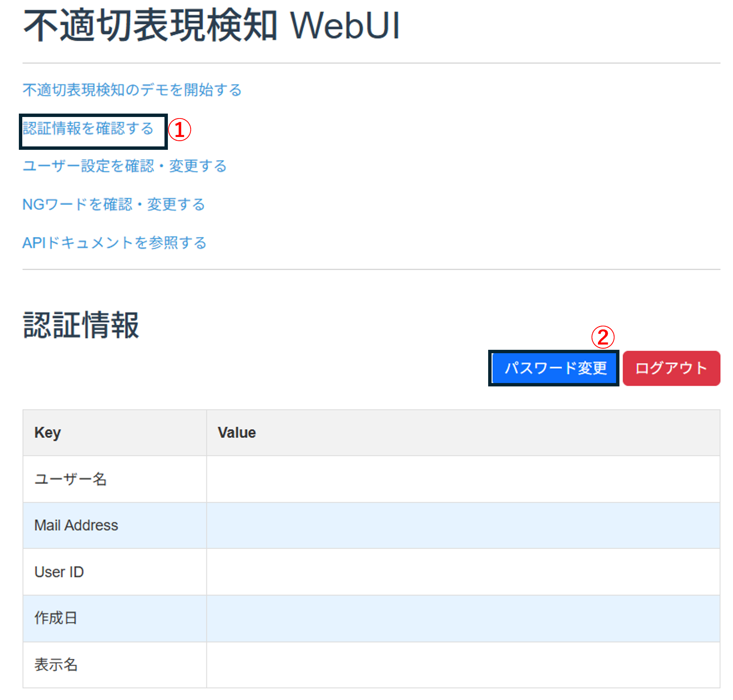Click the red ログアウト button
The height and width of the screenshot is (700, 733).
tap(671, 368)
